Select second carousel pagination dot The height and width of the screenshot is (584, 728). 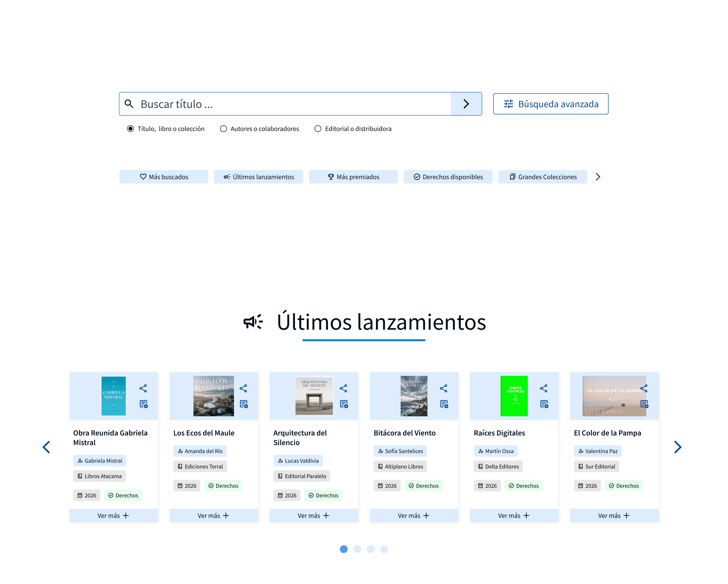(x=357, y=549)
